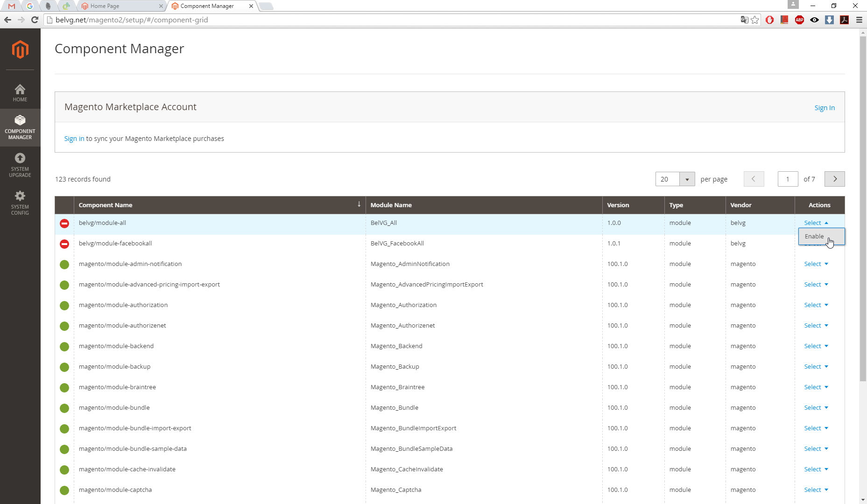Open Select dropdown for magento/module-captcha

(x=816, y=490)
